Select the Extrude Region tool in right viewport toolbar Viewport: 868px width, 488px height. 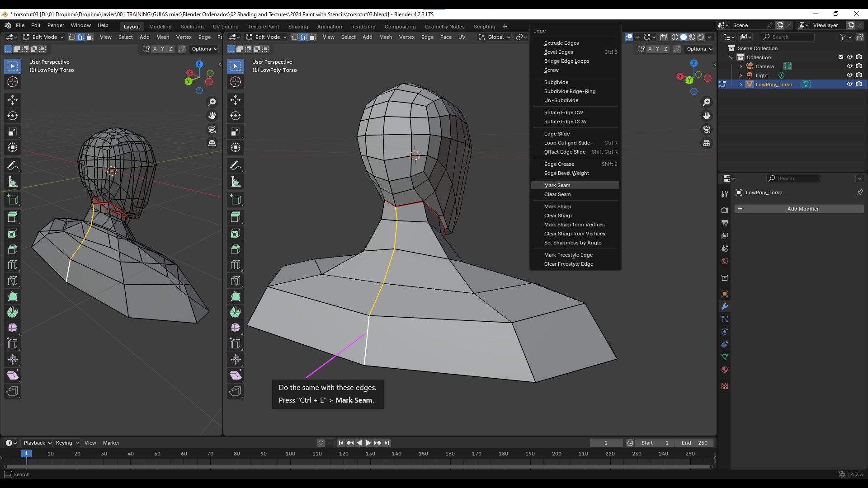point(236,217)
